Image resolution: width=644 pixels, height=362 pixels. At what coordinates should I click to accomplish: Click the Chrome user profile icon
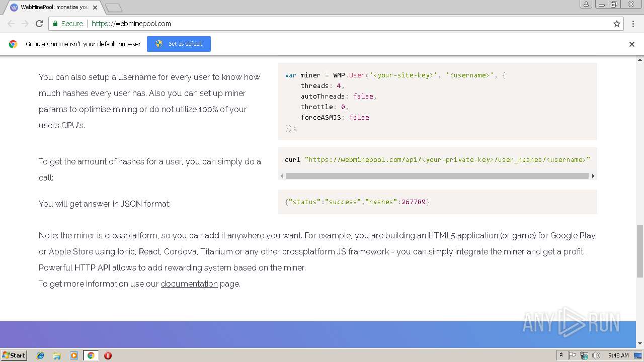click(586, 5)
